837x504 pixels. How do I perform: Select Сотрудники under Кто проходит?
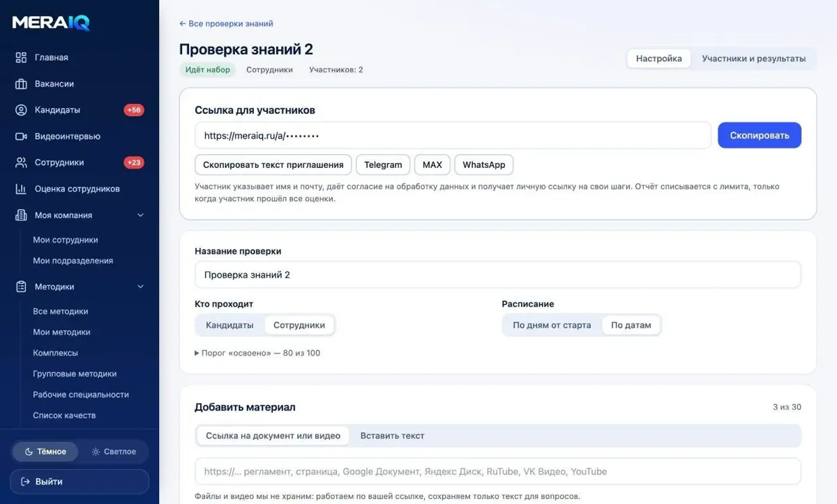click(299, 325)
